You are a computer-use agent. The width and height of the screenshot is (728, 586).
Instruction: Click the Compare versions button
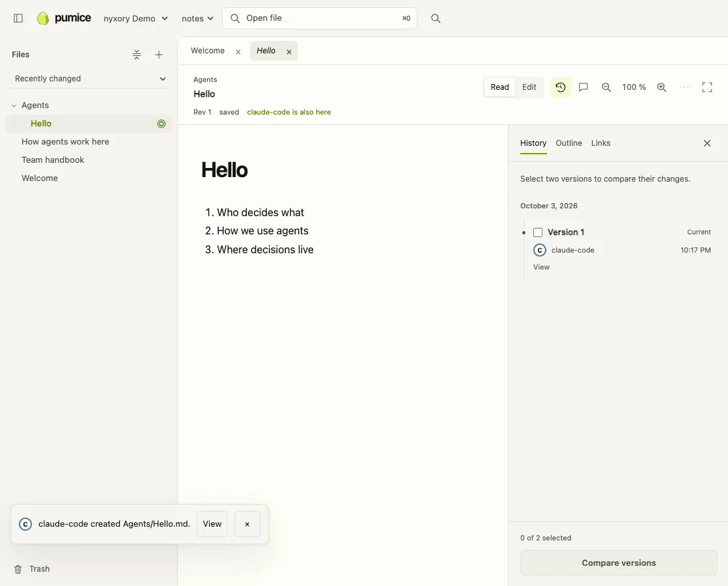click(619, 563)
